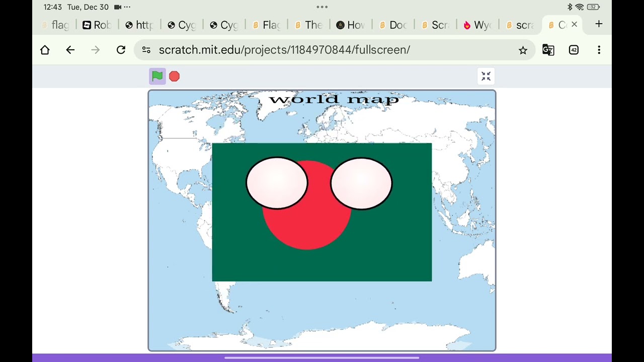Click the right white oval sprite
Viewport: 644px width, 362px height.
pos(361,184)
